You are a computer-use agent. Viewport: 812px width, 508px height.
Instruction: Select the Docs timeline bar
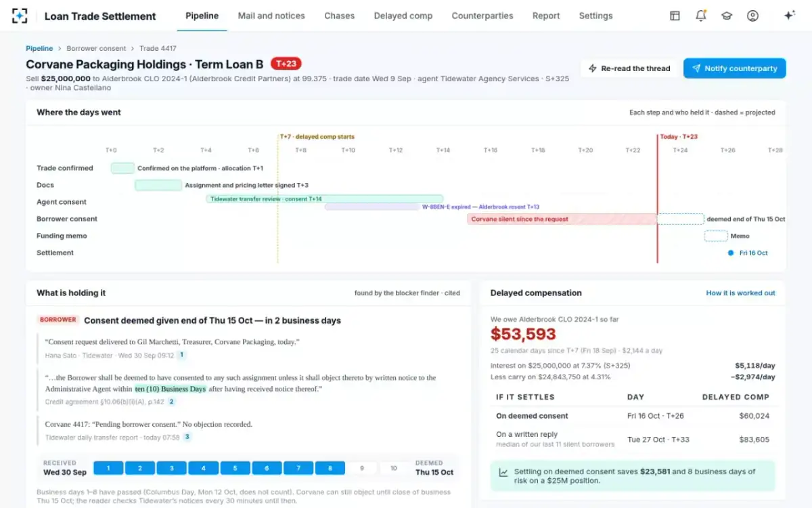(158, 185)
